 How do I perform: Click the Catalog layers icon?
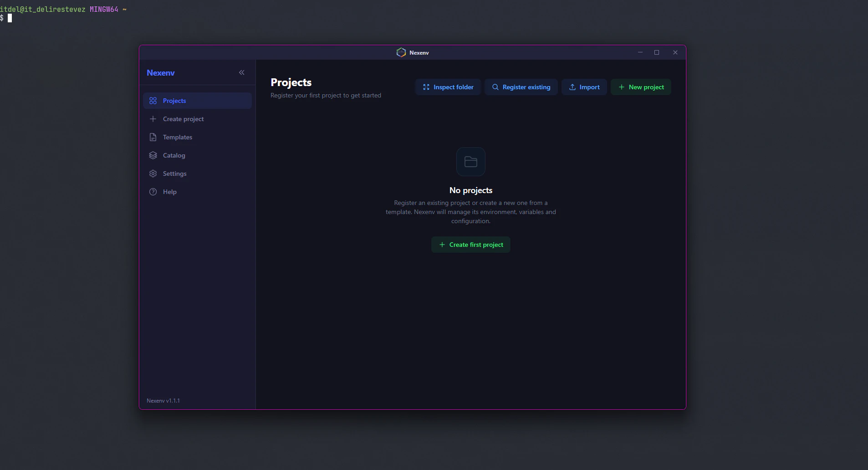(153, 155)
